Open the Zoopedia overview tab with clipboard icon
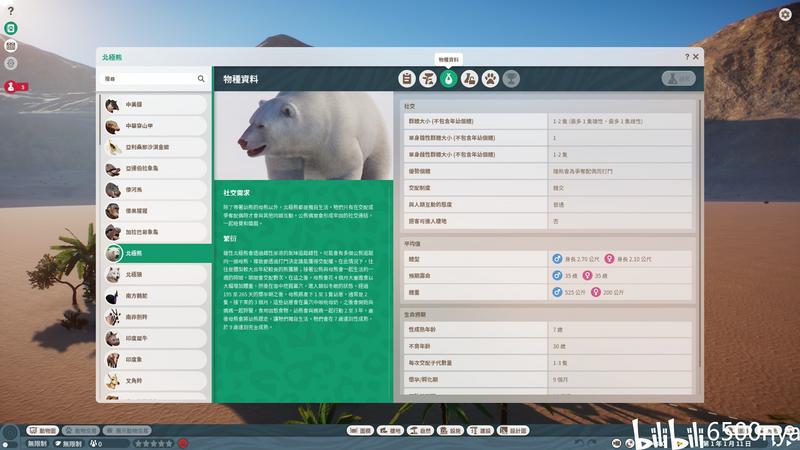This screenshot has height=450, width=800. 407,79
